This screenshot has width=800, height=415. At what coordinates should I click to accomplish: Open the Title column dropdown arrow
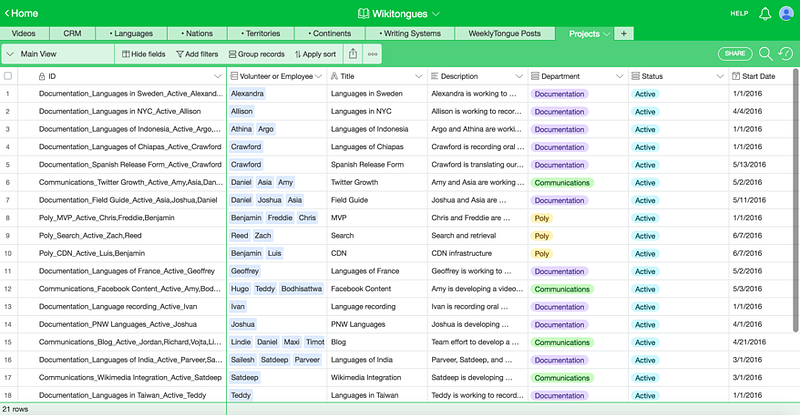point(418,77)
